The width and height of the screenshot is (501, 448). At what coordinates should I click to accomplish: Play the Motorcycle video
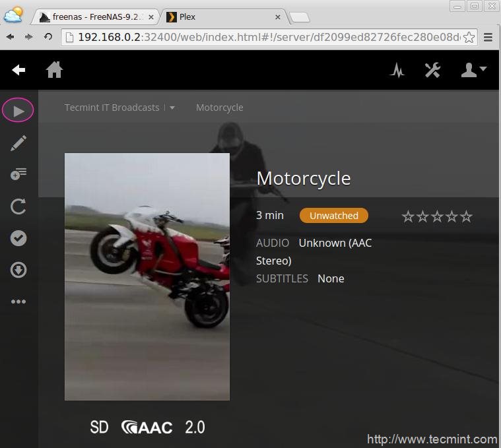tap(18, 110)
